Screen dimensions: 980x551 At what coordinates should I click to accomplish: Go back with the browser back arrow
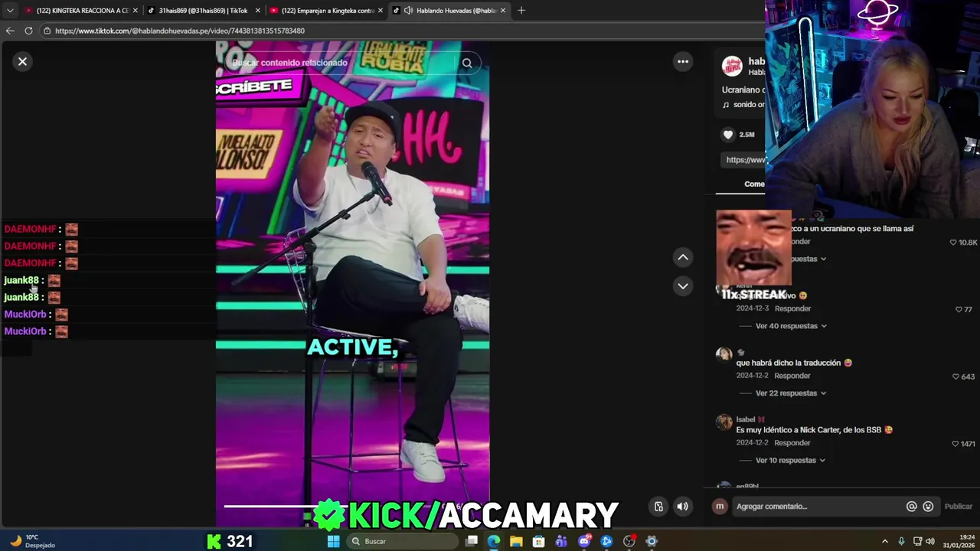(10, 31)
